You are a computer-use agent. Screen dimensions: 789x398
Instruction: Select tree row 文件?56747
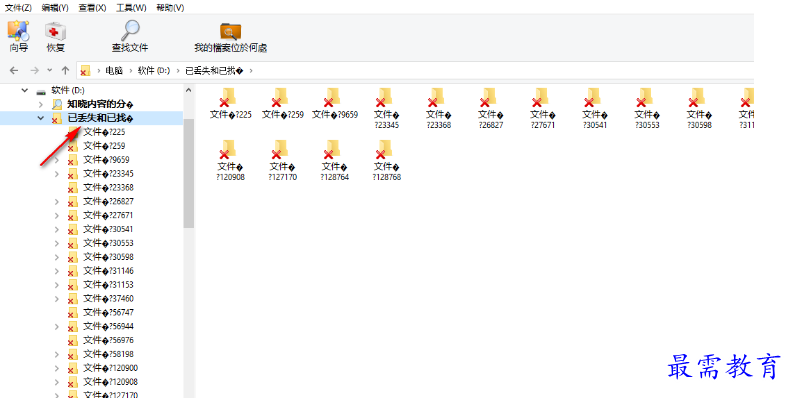click(108, 312)
